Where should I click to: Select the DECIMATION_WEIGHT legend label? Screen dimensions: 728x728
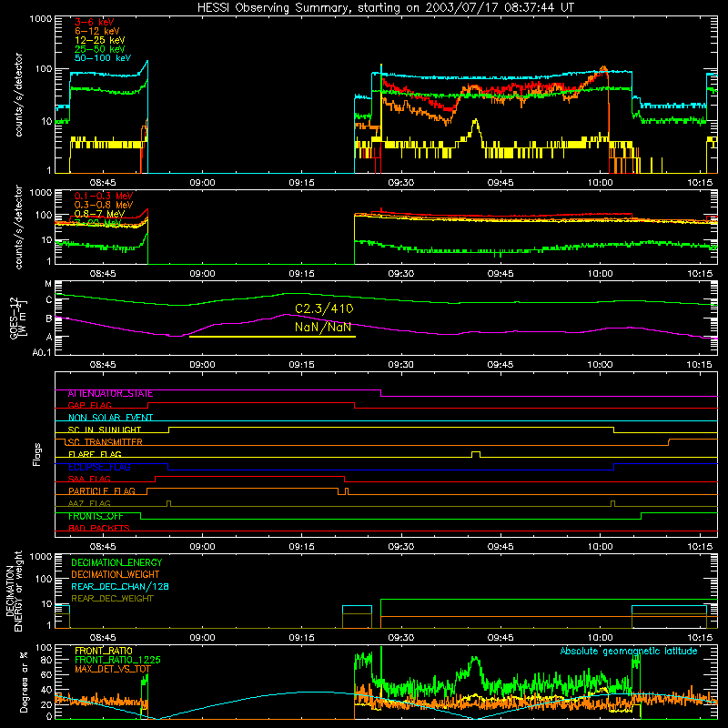click(116, 574)
